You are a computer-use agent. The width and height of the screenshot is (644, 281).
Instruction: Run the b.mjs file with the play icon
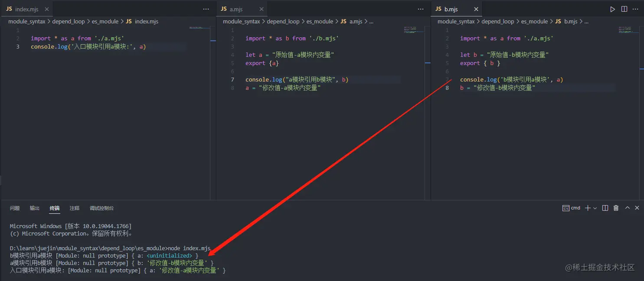pos(612,9)
